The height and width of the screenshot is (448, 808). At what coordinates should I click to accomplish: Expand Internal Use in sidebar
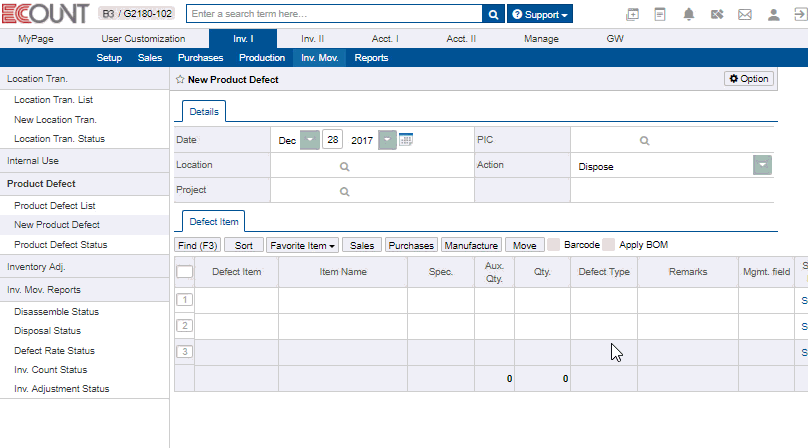tap(33, 161)
